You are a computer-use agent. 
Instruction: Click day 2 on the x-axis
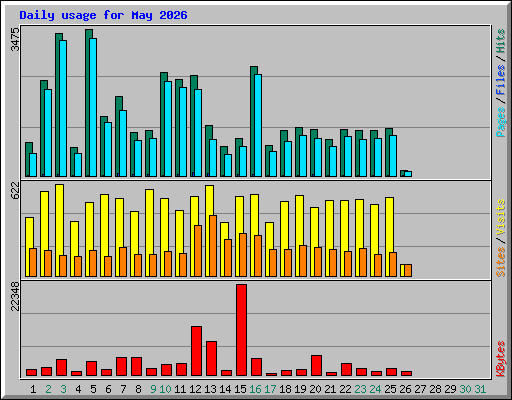pyautogui.click(x=48, y=389)
